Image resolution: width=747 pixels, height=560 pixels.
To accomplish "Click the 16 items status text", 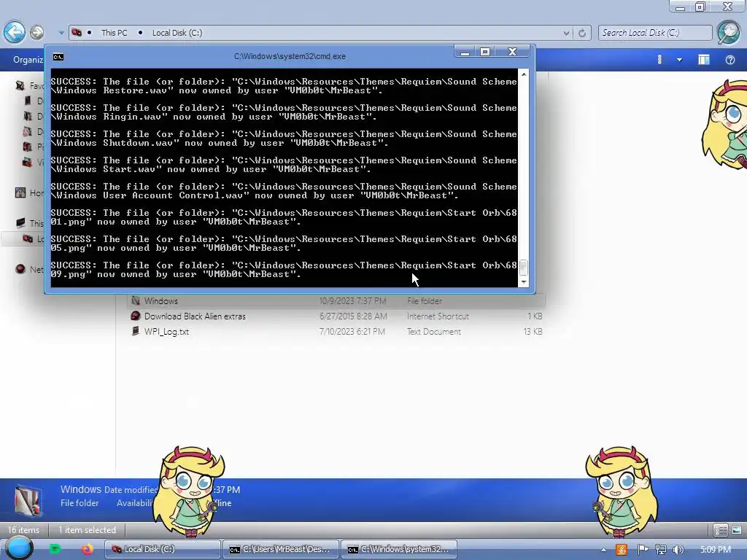I will [x=24, y=530].
